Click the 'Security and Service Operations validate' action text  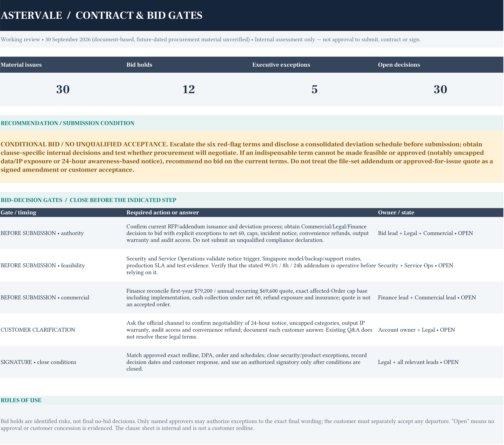pos(251,265)
